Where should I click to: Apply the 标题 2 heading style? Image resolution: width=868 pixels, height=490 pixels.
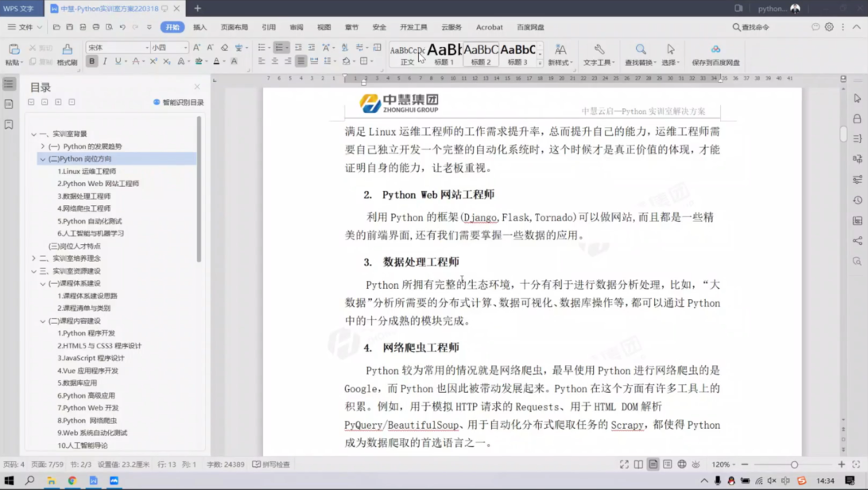click(480, 54)
